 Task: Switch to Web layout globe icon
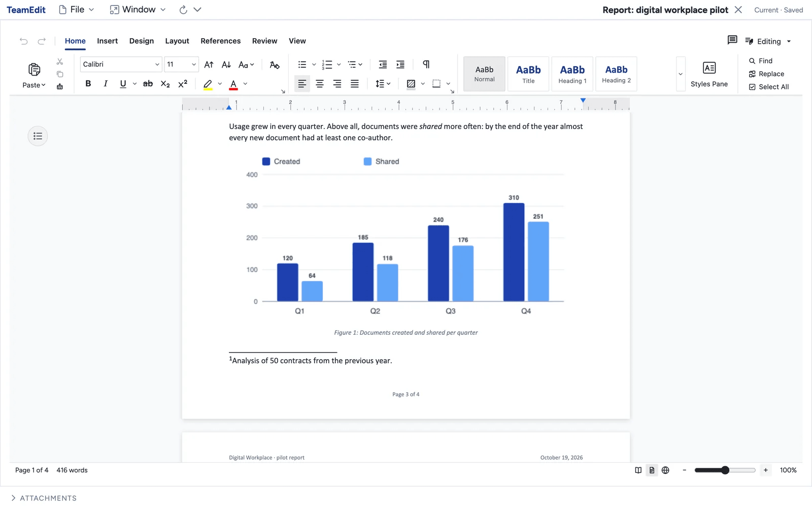665,470
